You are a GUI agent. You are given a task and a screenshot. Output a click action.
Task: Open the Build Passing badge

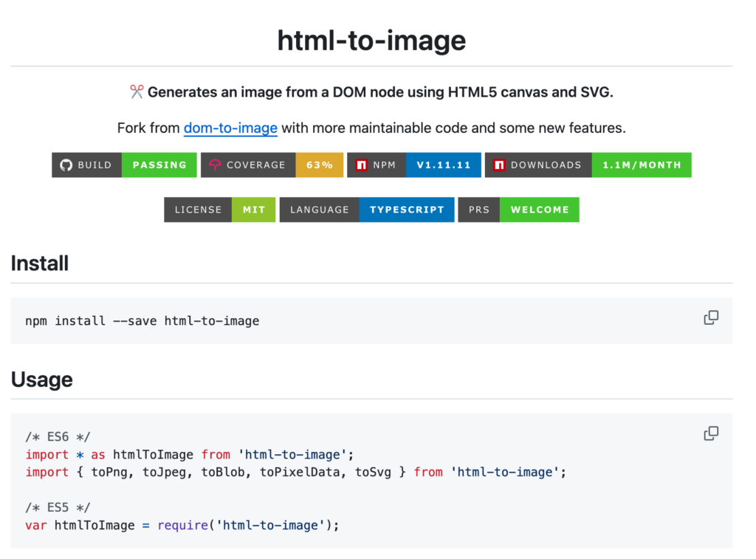click(x=124, y=165)
